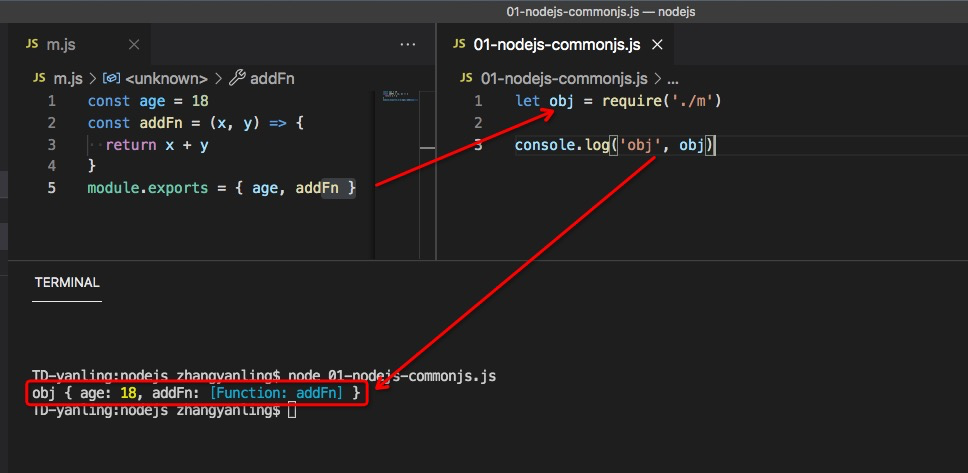Click line number 5 in m.js
The height and width of the screenshot is (473, 968).
tap(51, 188)
